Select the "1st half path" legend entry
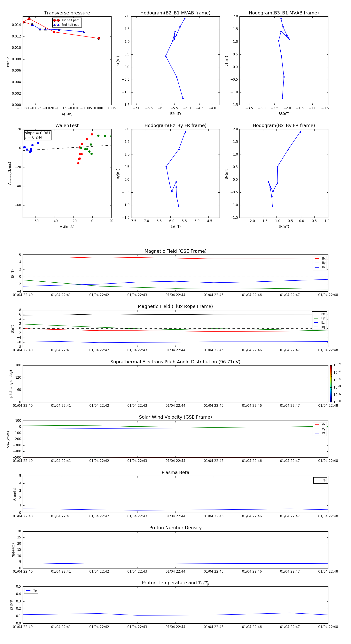This screenshot has height=644, width=351. click(x=67, y=20)
